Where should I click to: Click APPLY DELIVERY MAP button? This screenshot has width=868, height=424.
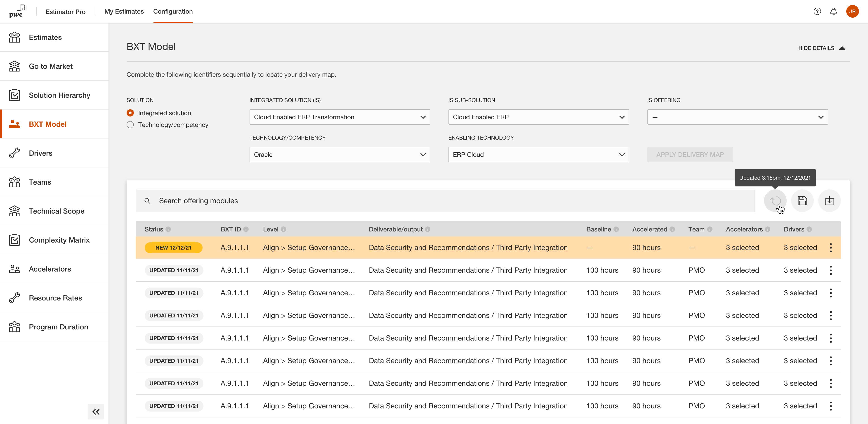[690, 155]
